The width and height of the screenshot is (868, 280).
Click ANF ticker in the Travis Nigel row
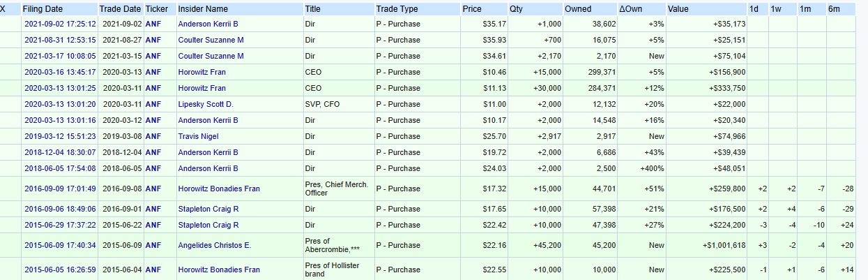(153, 136)
